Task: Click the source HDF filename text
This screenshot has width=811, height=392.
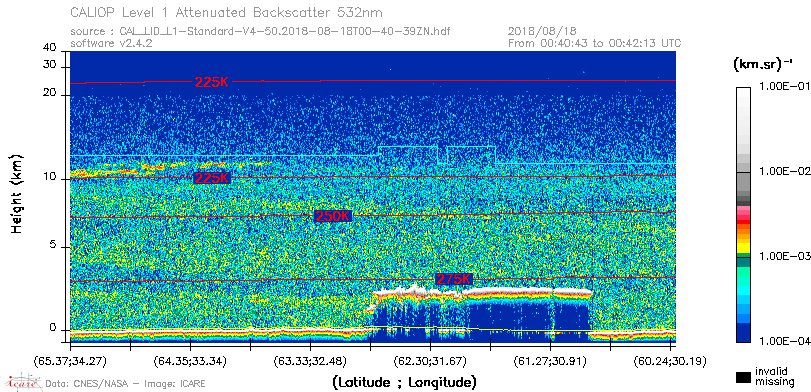Action: [x=260, y=32]
